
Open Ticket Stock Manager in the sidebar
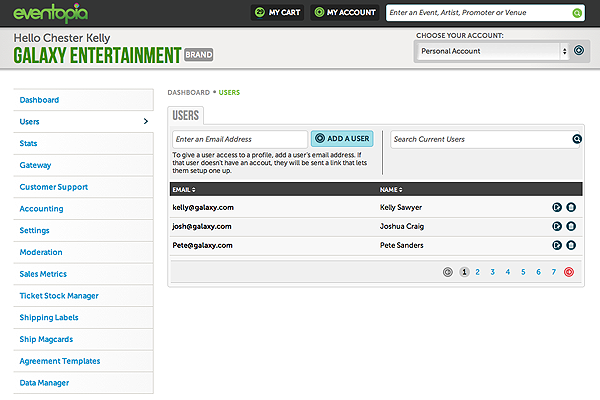[83, 296]
